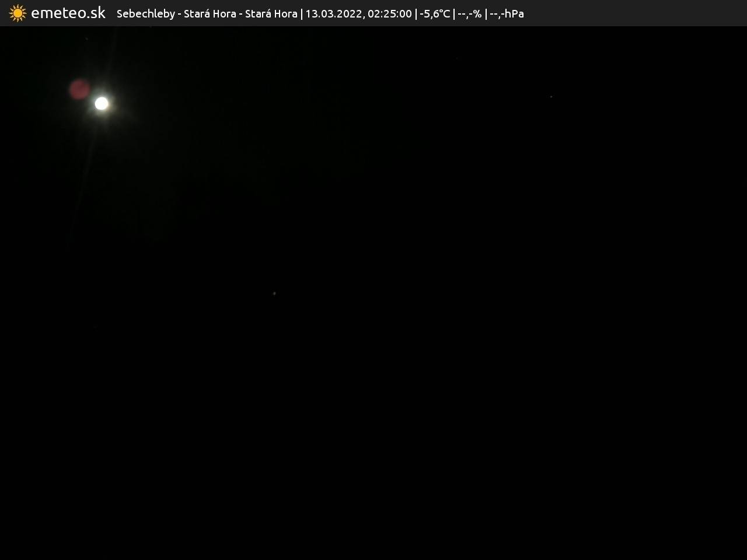Click the red lens flare spot
Image resolution: width=747 pixels, height=560 pixels.
pyautogui.click(x=79, y=89)
